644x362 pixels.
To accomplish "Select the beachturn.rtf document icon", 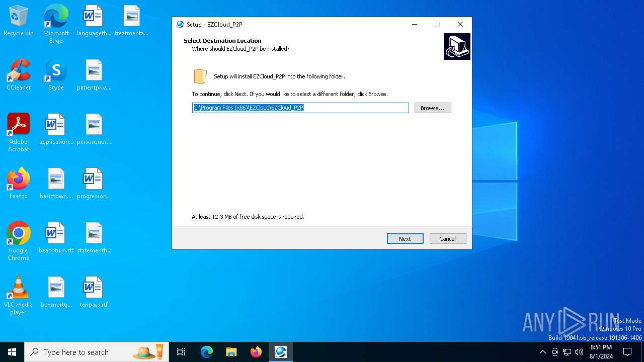I will click(56, 238).
